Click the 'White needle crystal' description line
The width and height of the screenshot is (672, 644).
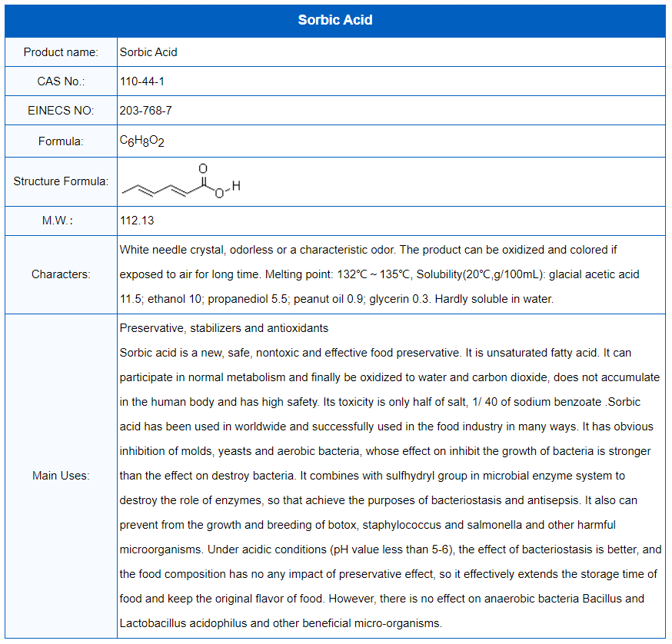(368, 250)
